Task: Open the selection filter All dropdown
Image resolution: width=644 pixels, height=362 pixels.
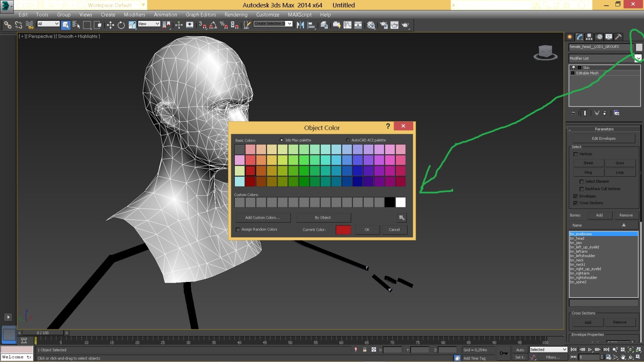Action: (48, 24)
